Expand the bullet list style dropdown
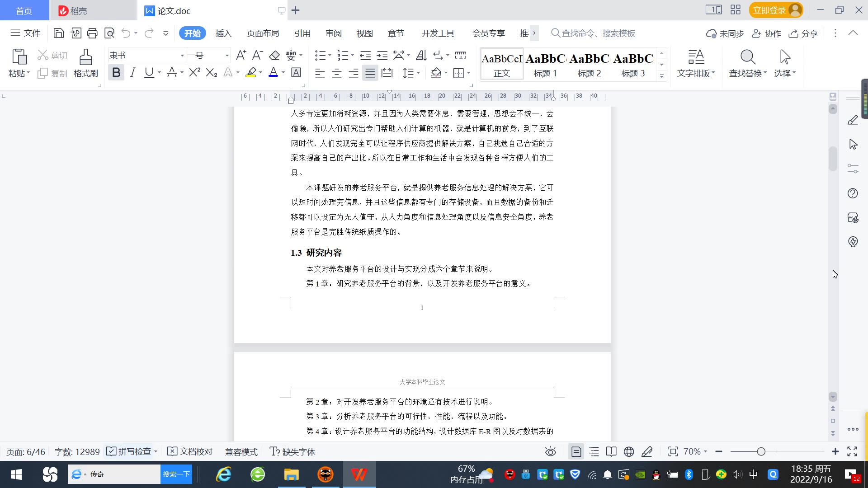 [x=330, y=55]
